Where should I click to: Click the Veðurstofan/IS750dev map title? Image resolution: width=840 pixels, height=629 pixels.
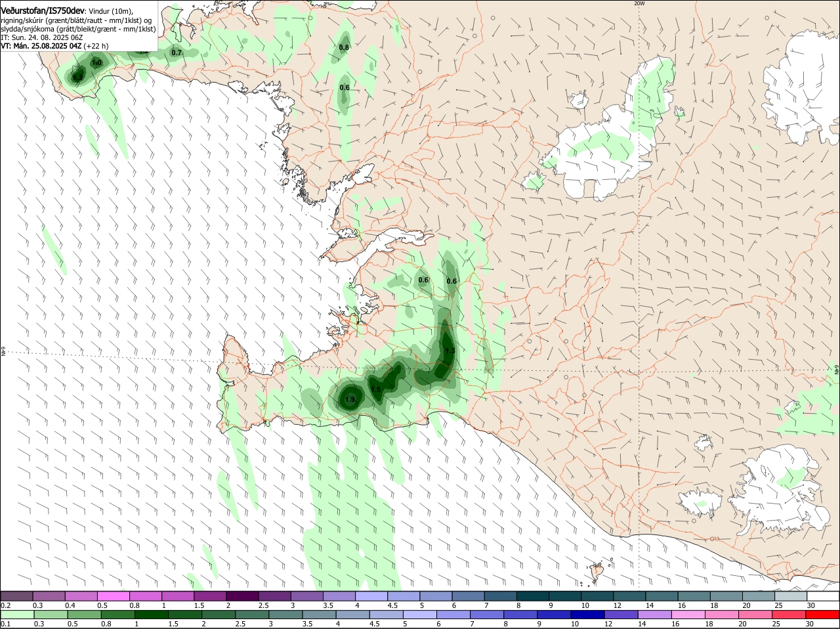coord(43,11)
